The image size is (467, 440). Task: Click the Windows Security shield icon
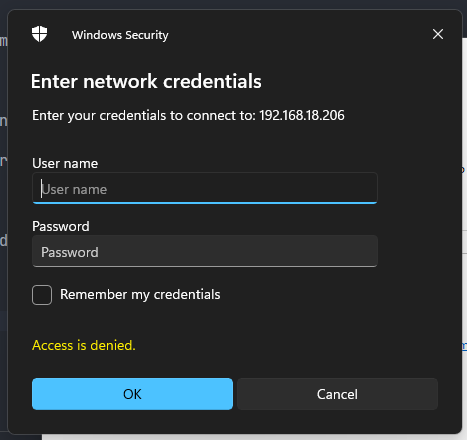[39, 34]
